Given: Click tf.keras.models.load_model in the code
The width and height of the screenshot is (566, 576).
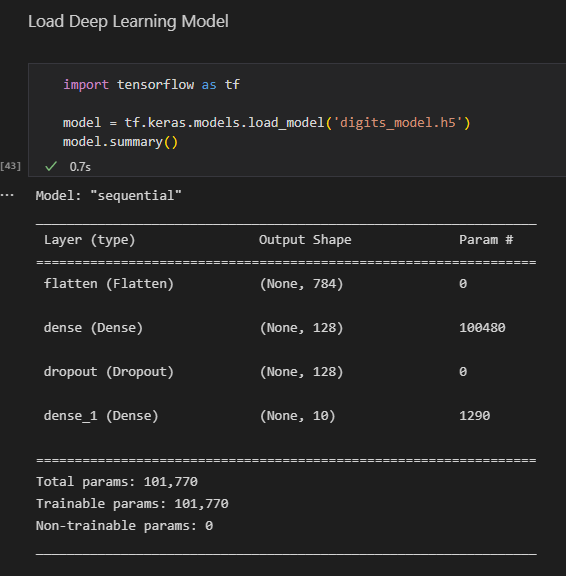Looking at the screenshot, I should tap(224, 122).
